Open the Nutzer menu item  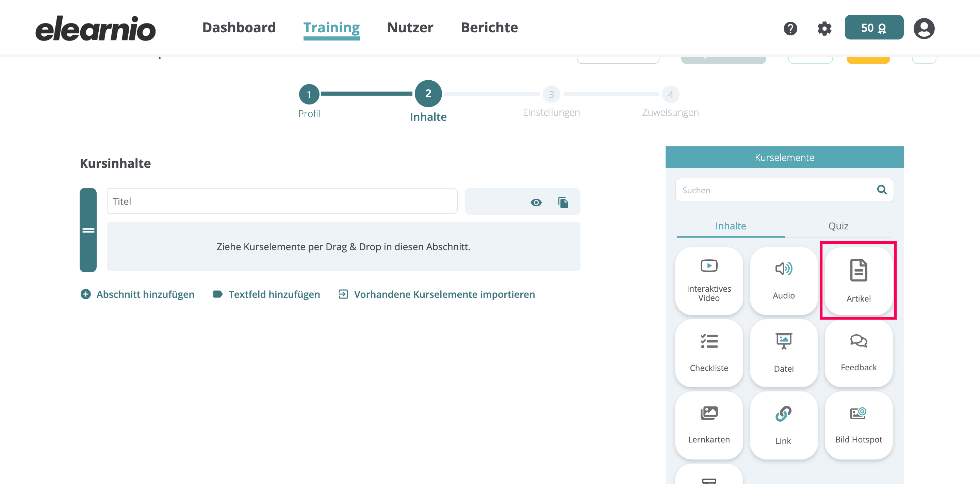410,27
